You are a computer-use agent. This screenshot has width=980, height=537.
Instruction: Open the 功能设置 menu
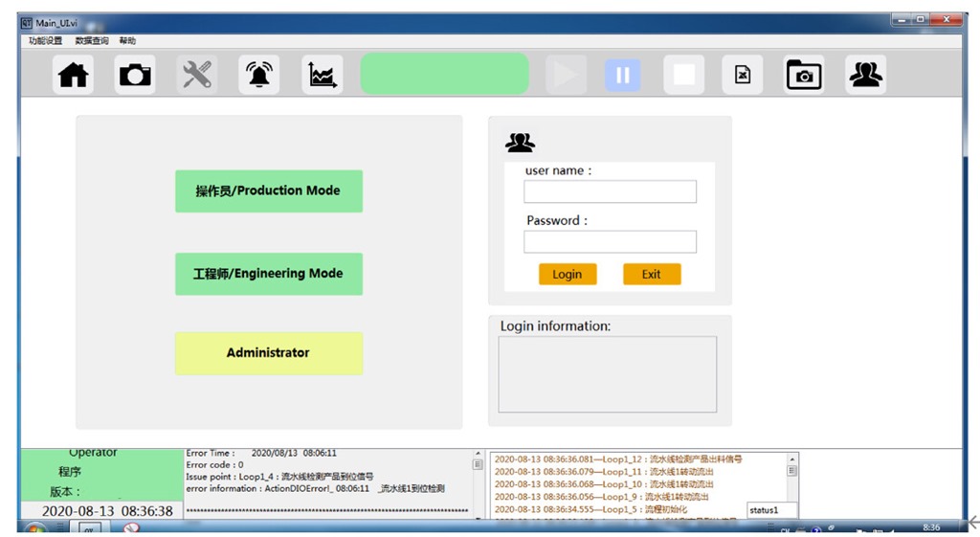coord(46,40)
